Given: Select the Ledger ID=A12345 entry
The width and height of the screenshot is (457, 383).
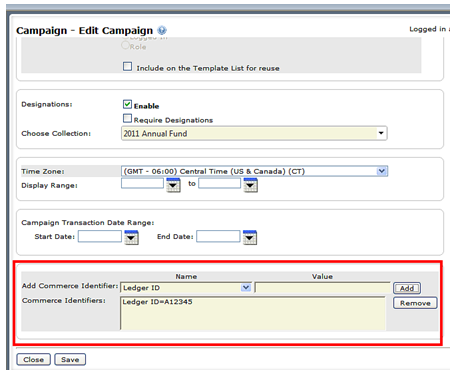Looking at the screenshot, I should (157, 302).
